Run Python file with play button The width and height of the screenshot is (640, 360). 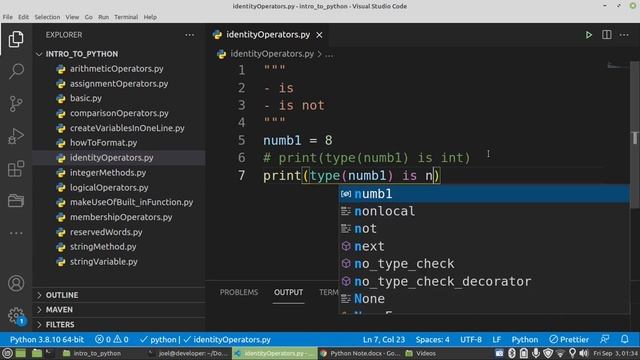click(588, 35)
